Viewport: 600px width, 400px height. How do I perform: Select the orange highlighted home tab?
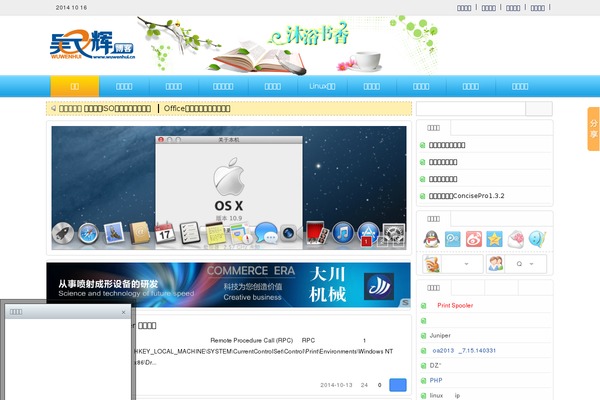75,86
